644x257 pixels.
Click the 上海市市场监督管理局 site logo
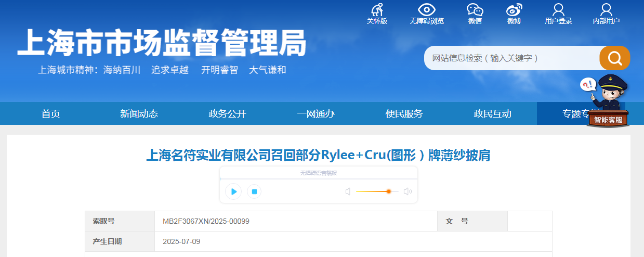pos(162,43)
